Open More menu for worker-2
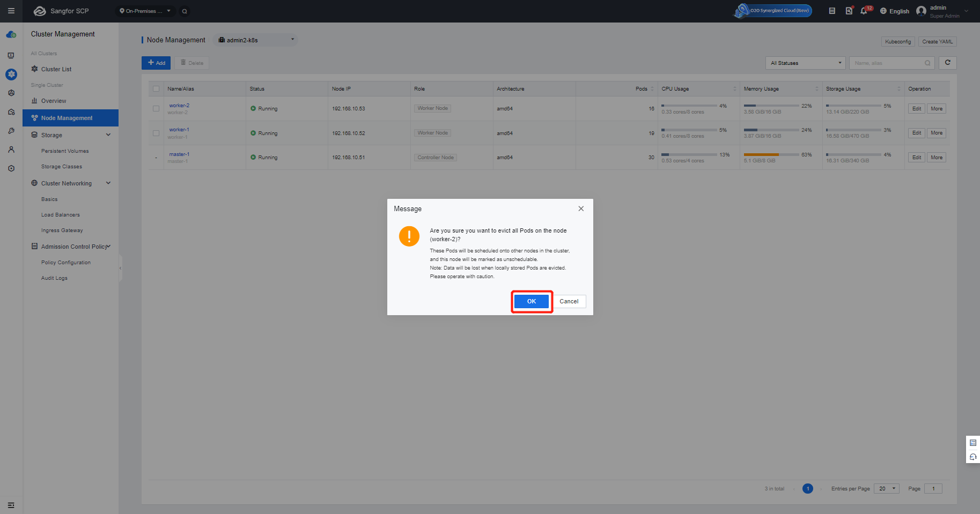Viewport: 980px width, 514px height. point(937,109)
